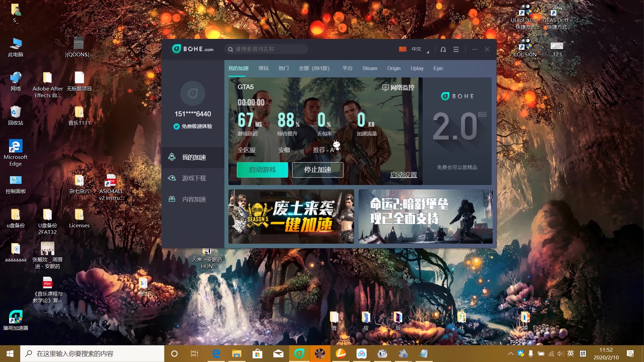The height and width of the screenshot is (362, 644).
Task: Open Microsoft Edge desktop shortcut
Action: (15, 153)
